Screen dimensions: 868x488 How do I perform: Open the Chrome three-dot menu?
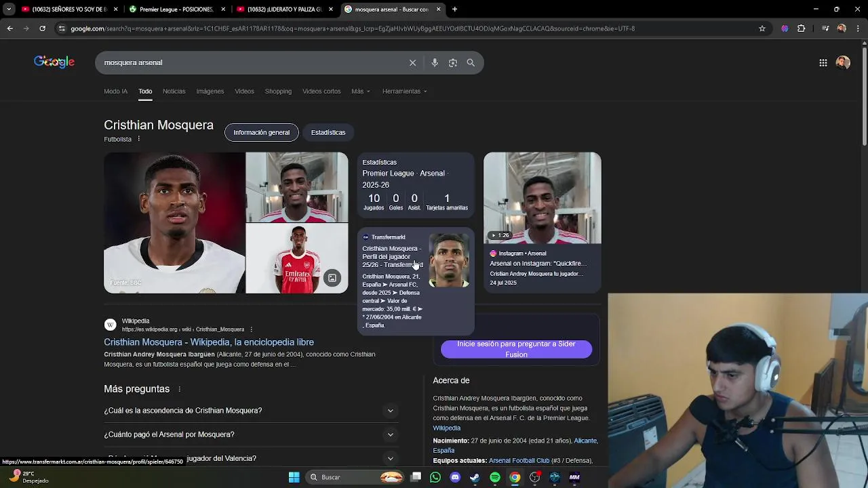[858, 28]
